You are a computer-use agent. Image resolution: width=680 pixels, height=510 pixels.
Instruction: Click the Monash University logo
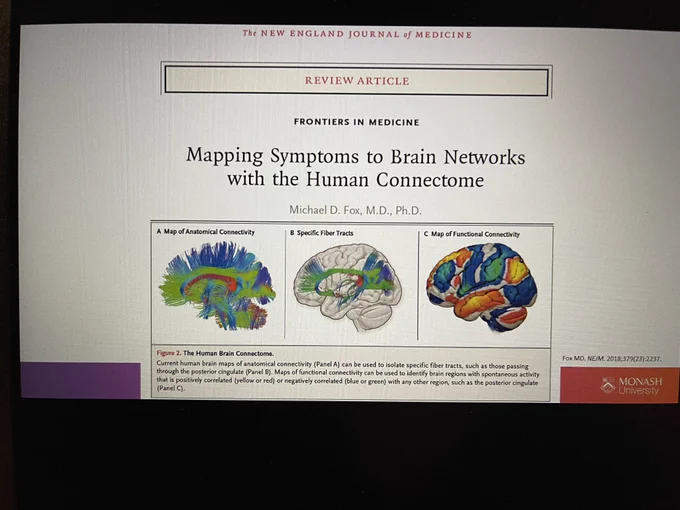631,386
